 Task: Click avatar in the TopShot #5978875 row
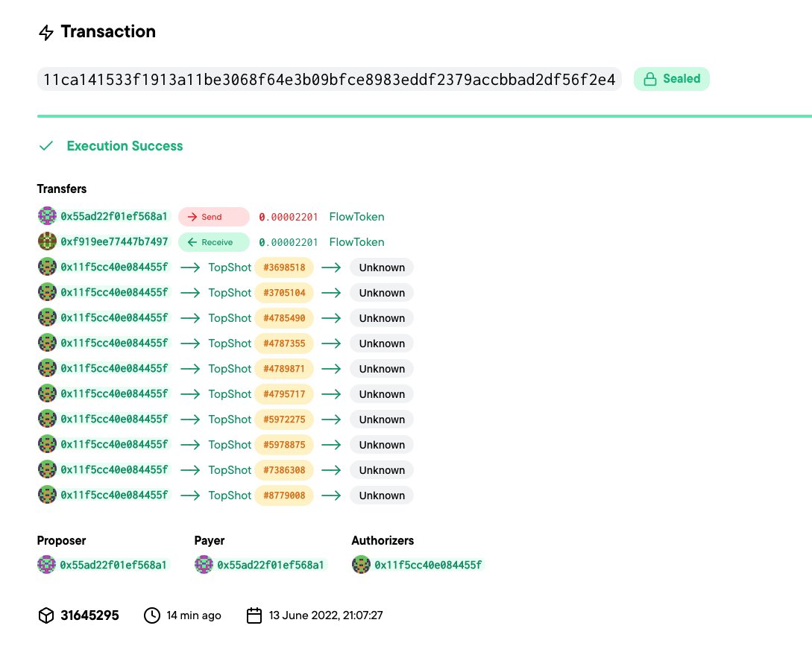47,443
